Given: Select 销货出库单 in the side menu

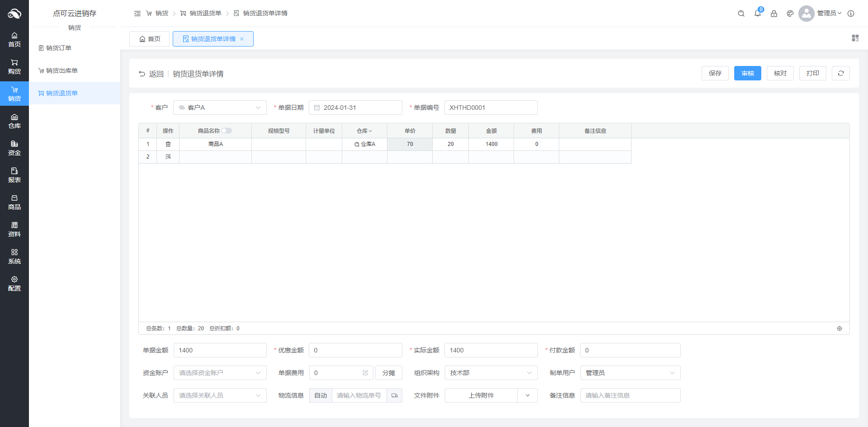Looking at the screenshot, I should [x=61, y=70].
